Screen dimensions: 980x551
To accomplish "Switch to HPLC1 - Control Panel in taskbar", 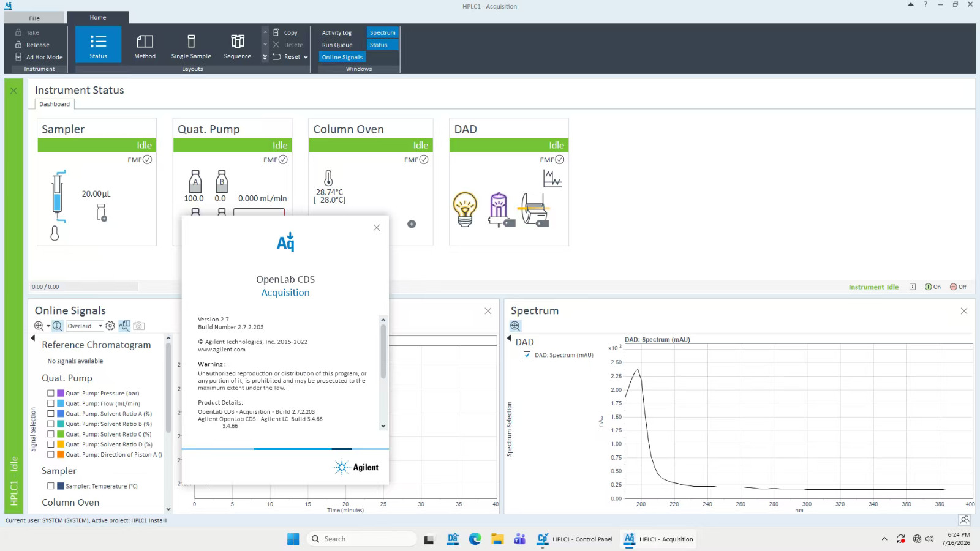I will pos(575,539).
